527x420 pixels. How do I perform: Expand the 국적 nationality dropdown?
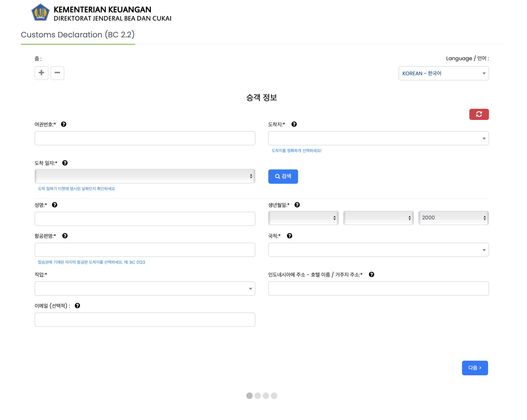378,250
